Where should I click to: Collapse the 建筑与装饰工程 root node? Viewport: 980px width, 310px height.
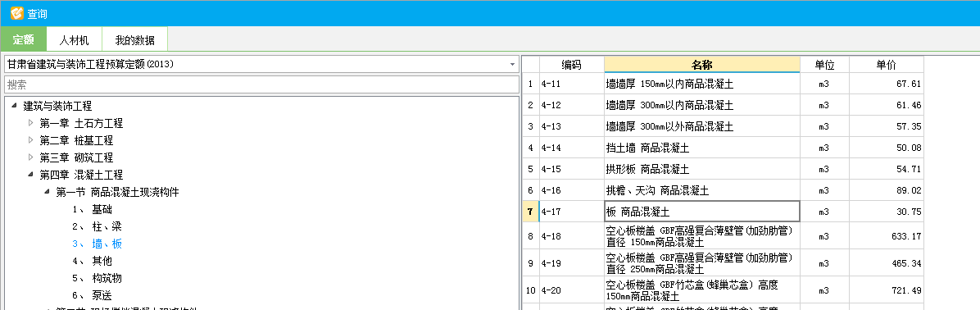click(14, 107)
